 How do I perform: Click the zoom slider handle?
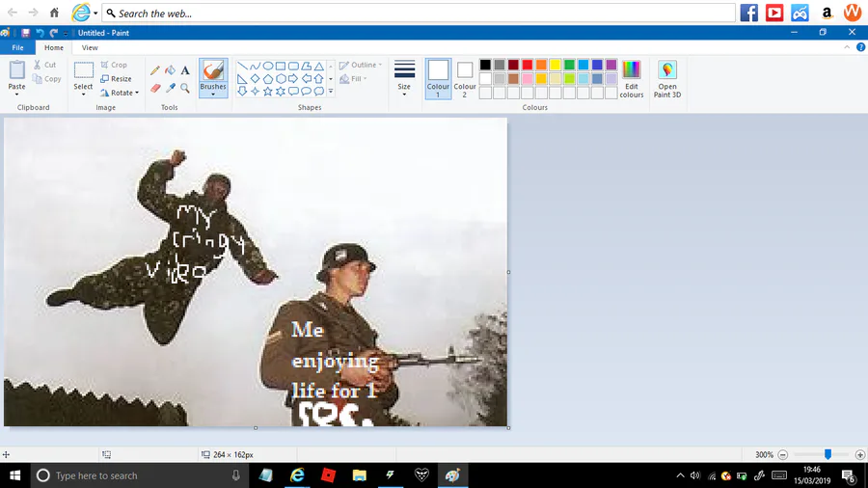pyautogui.click(x=827, y=454)
